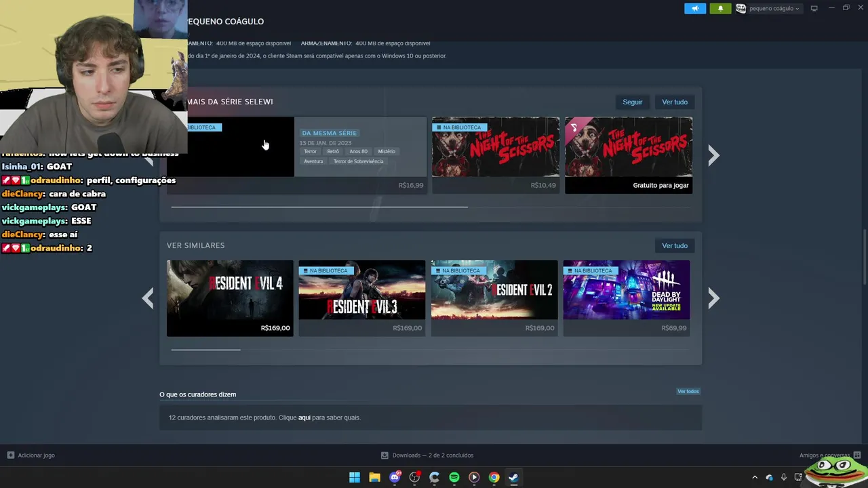Open Amigos e conversas panel

click(x=829, y=455)
